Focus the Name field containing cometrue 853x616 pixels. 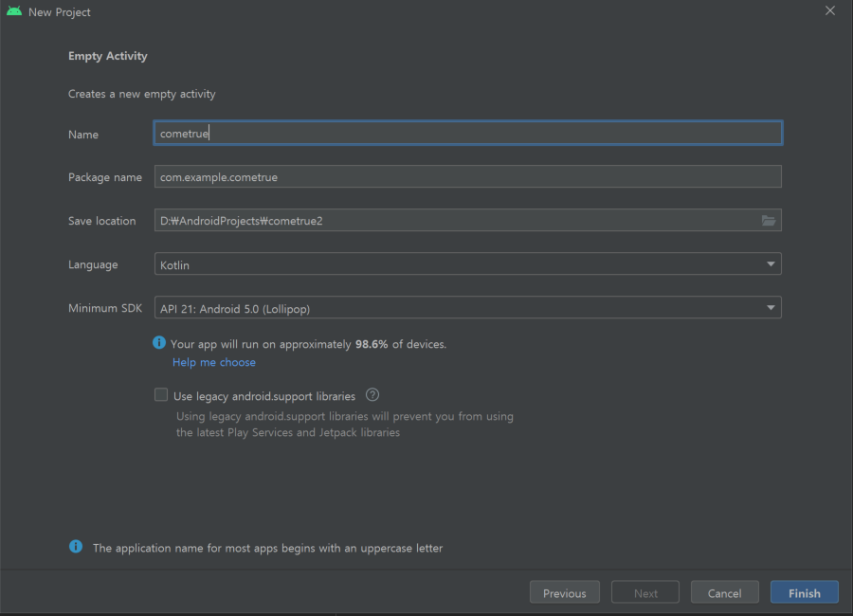click(x=468, y=133)
